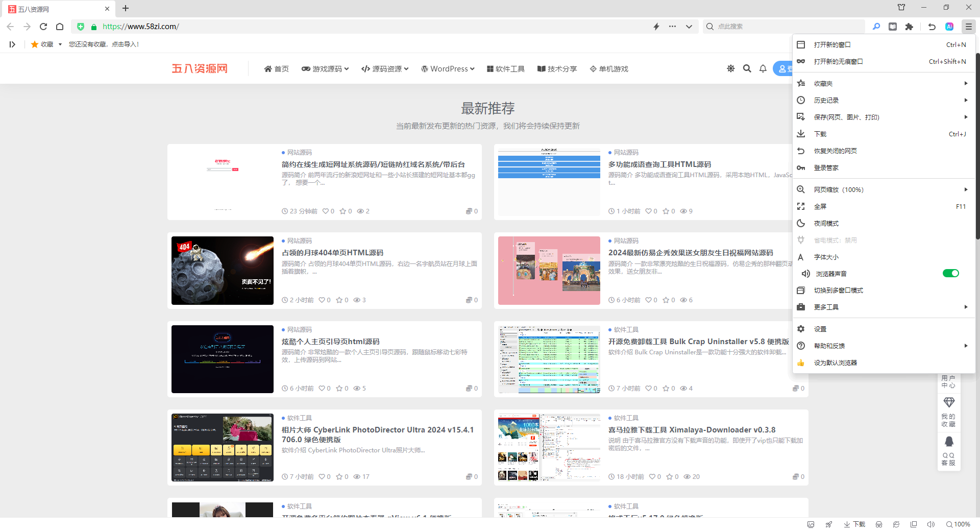
Task: Toggle the 浏览器声音 switch
Action: tap(951, 274)
